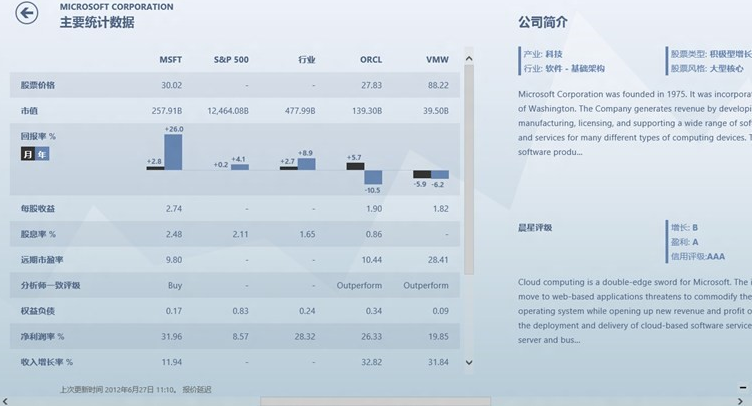Viewport: 752px width, 406px height.
Task: Select the VMW column header
Action: pos(437,60)
